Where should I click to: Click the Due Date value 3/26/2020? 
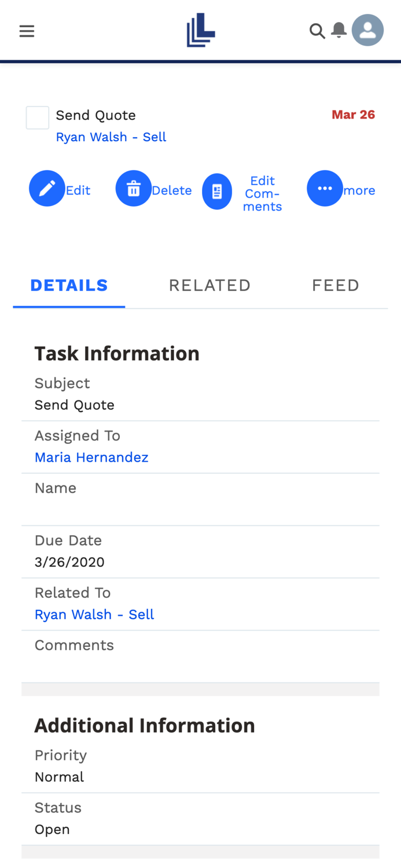click(69, 562)
